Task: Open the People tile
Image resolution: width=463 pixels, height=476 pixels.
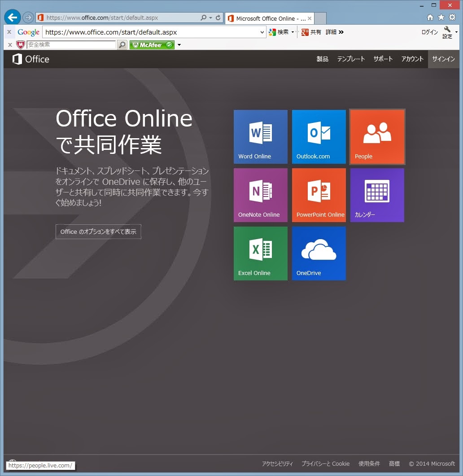Action: tap(377, 137)
